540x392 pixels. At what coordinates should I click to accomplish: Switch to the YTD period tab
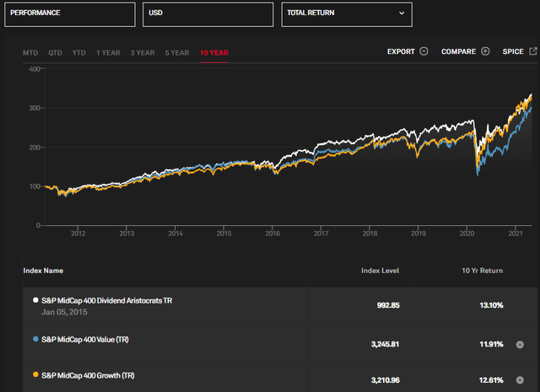[78, 53]
